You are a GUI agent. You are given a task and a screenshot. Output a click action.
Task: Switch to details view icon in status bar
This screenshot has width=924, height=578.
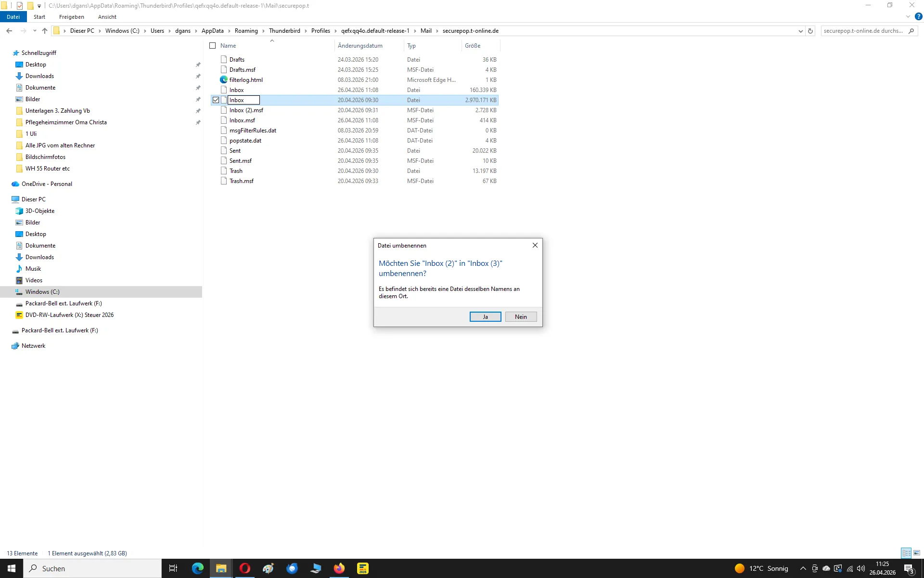(x=906, y=553)
